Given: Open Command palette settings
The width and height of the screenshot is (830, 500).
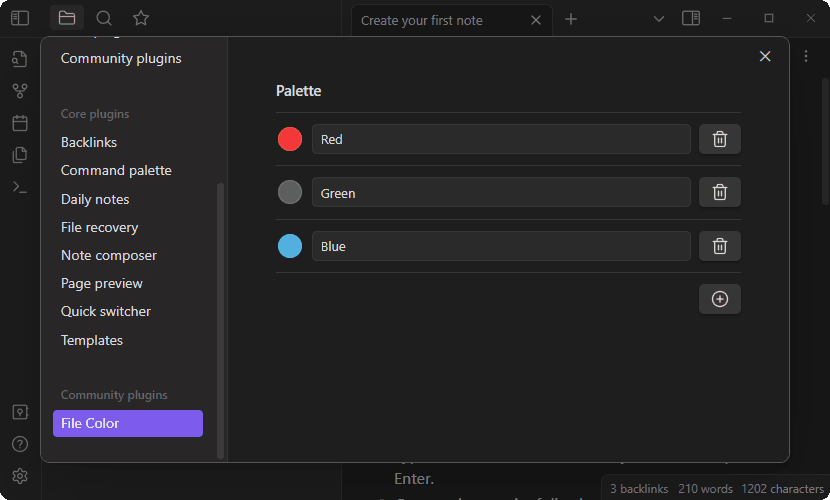Looking at the screenshot, I should point(116,170).
